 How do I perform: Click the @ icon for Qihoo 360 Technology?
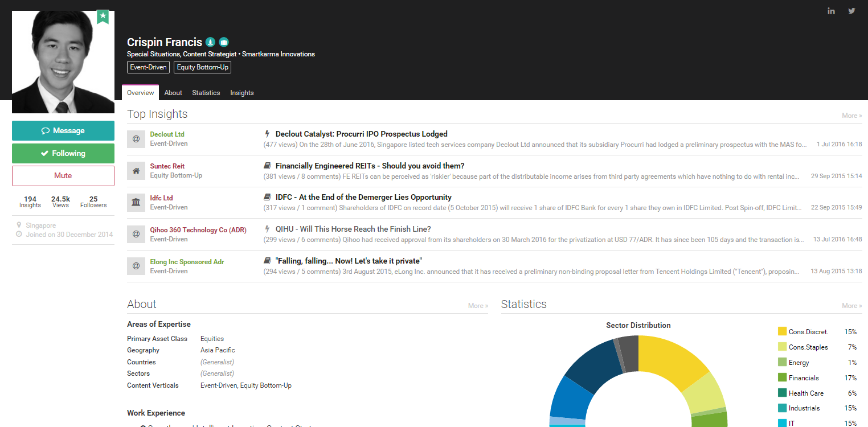point(136,234)
